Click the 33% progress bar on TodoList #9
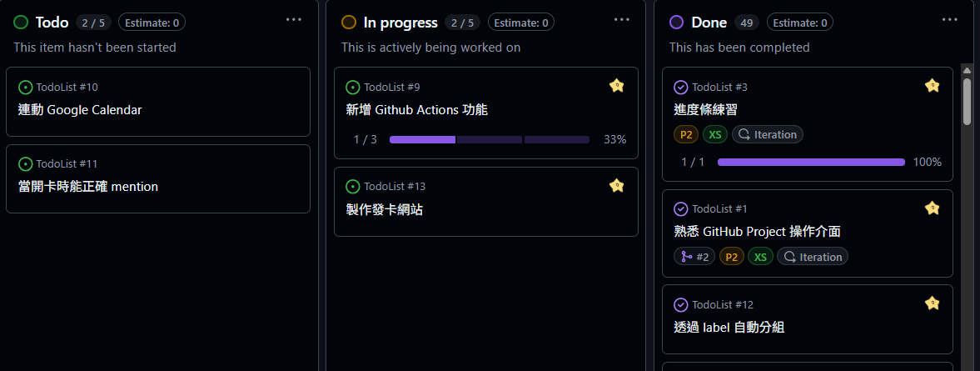 pos(489,139)
